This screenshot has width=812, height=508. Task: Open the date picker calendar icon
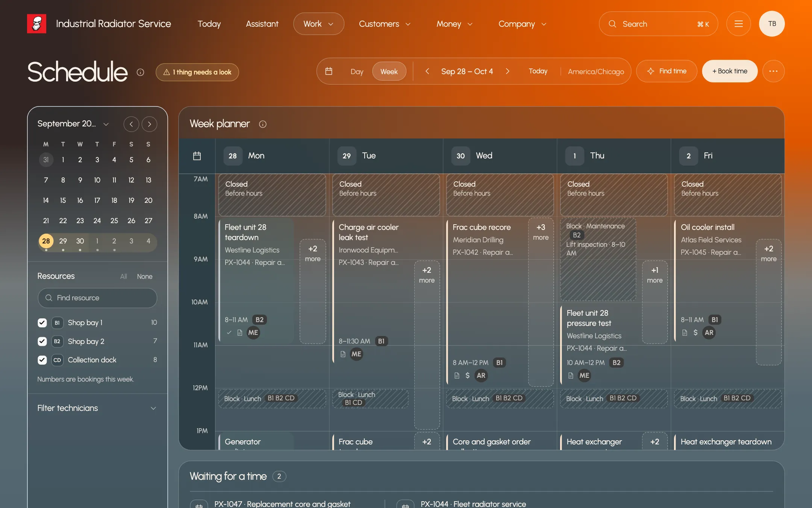(x=329, y=71)
